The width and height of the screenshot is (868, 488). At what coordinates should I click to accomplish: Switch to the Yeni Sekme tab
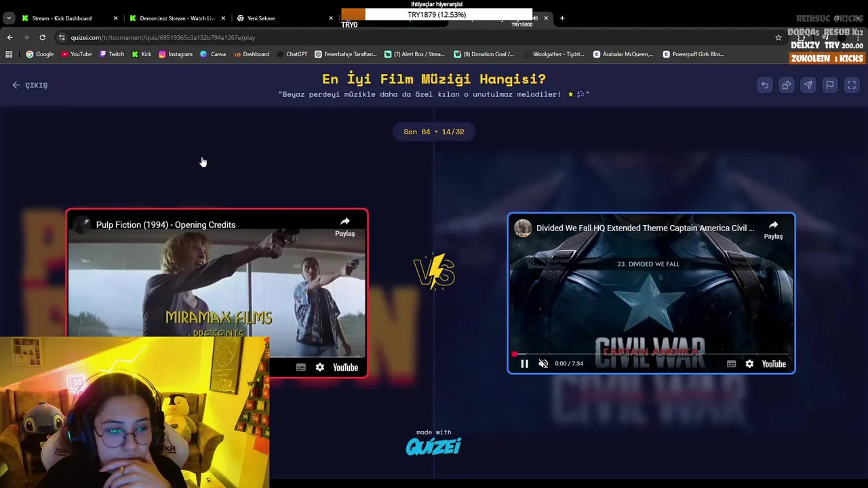(x=285, y=18)
